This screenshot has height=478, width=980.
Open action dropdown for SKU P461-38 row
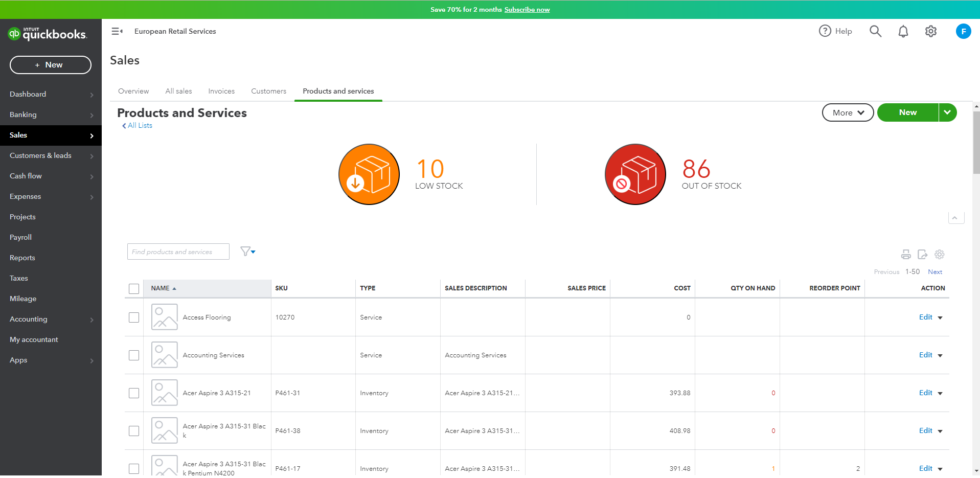940,431
